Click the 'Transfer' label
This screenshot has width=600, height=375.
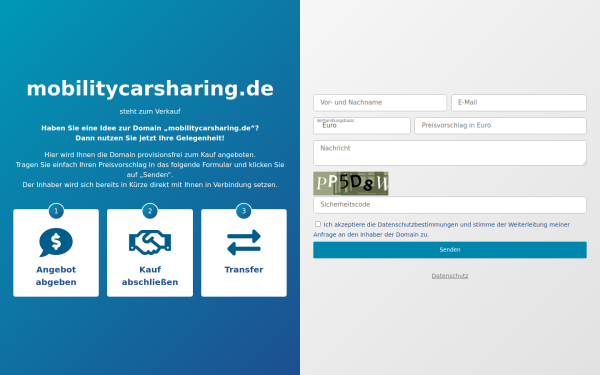[244, 270]
